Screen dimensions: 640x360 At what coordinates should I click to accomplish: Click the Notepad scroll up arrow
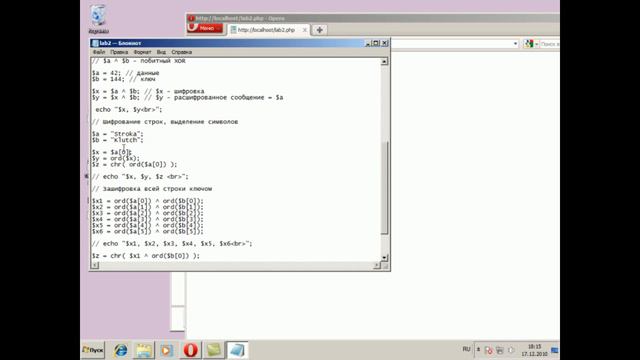[x=384, y=61]
